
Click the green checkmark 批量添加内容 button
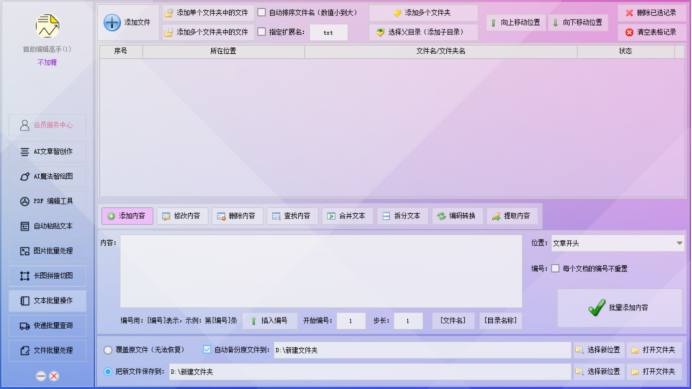click(619, 308)
